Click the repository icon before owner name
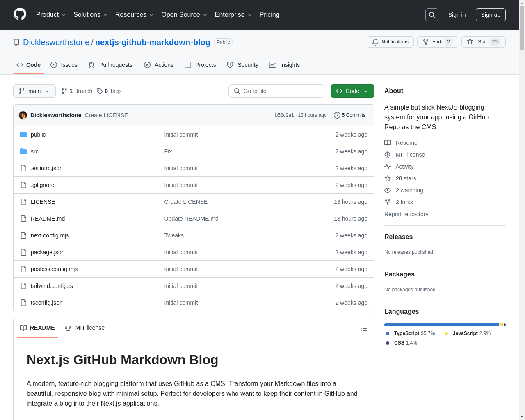 point(16,42)
